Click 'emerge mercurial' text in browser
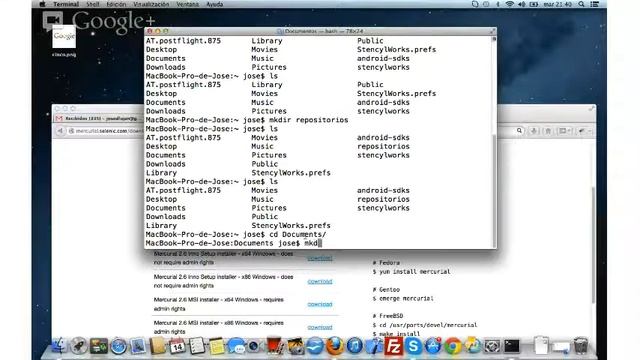640x360 pixels. [x=406, y=298]
